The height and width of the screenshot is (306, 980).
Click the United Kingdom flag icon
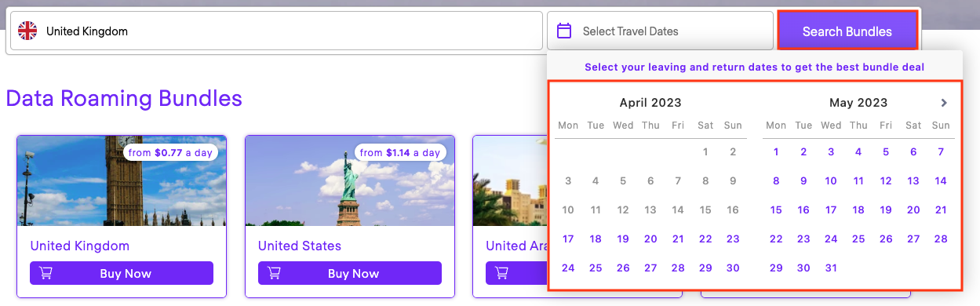tap(27, 31)
